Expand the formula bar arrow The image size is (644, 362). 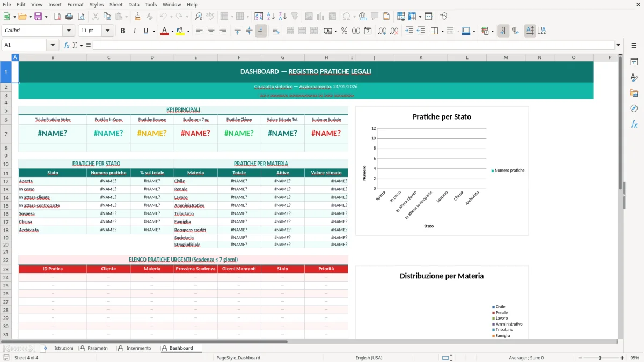pos(618,45)
